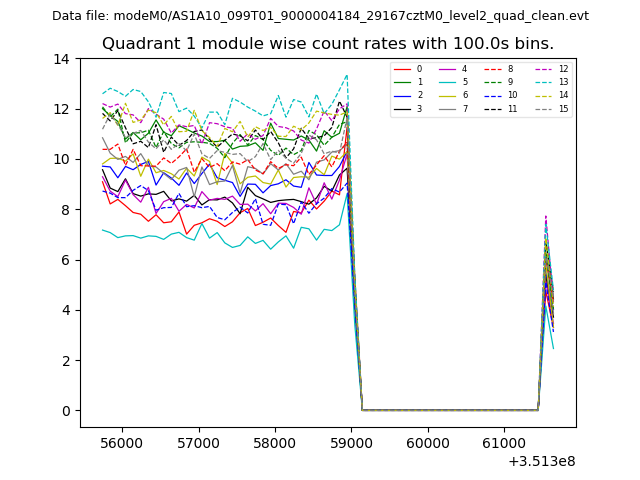Click the solid green swatch for module 1

[402, 82]
